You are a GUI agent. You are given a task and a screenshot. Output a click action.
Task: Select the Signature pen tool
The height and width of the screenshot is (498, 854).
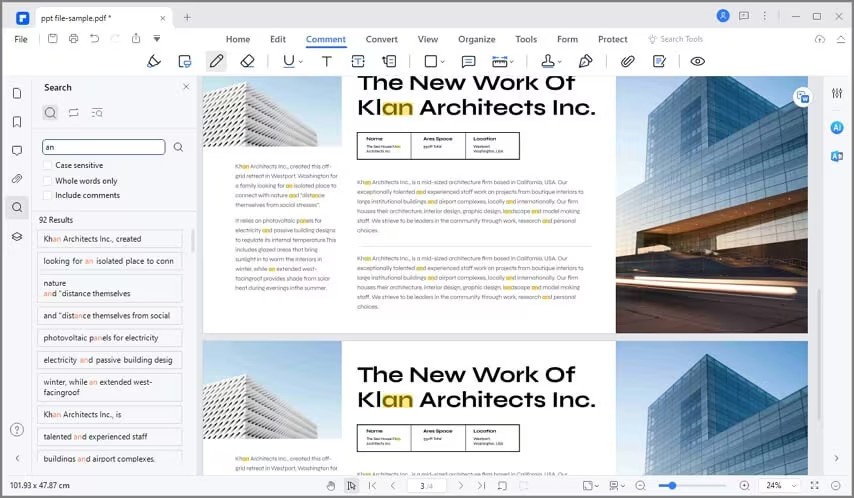[x=585, y=62]
